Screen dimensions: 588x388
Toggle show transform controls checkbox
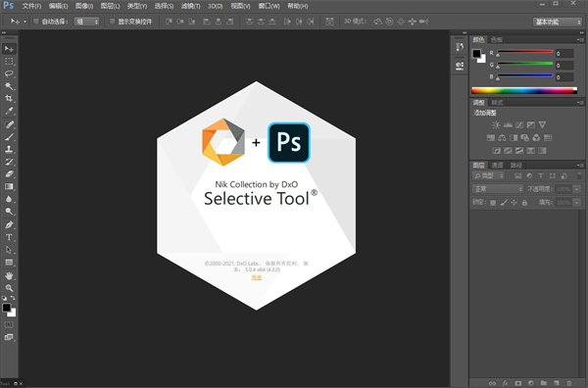(112, 22)
